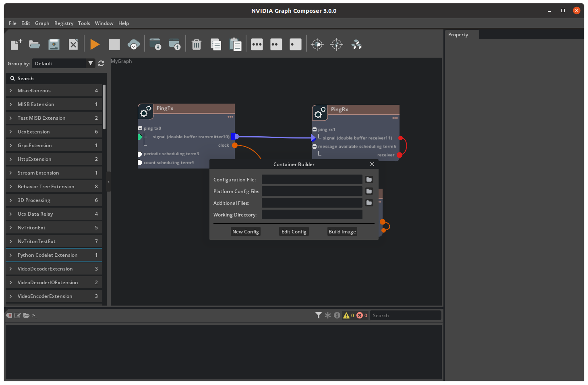The width and height of the screenshot is (588, 385).
Task: Click the window download arrow icon
Action: pyautogui.click(x=155, y=44)
